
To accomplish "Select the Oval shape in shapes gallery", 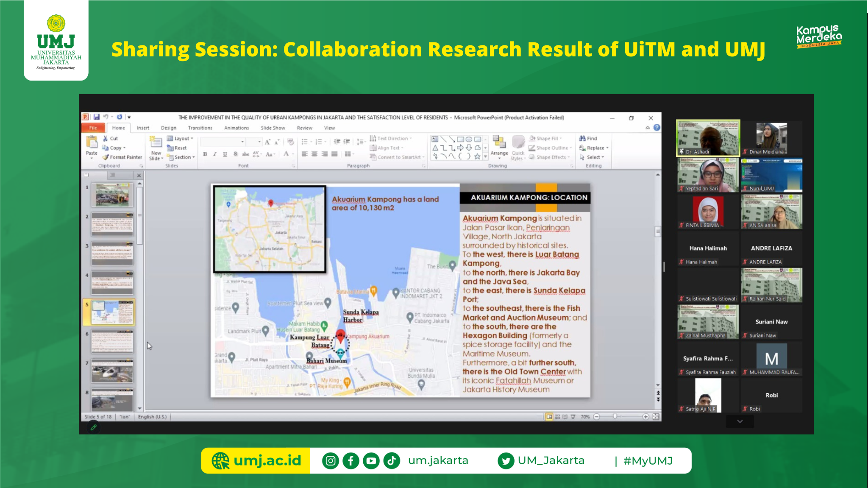I will 469,139.
